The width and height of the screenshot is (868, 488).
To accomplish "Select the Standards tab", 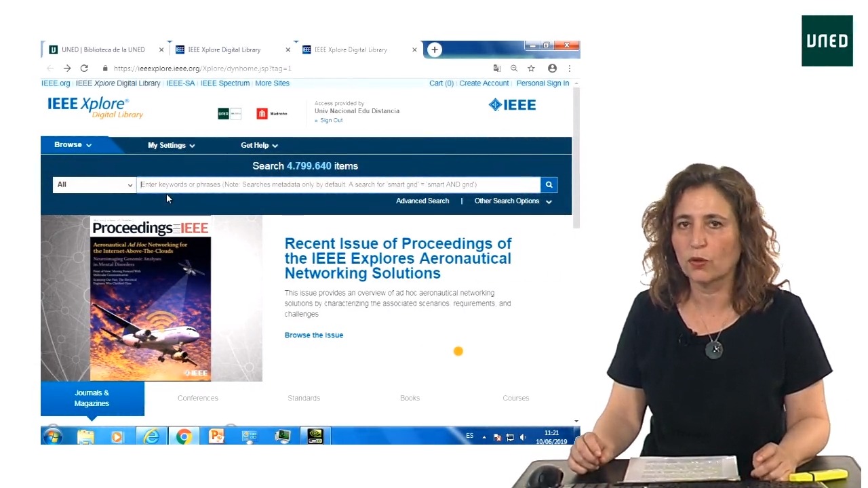I will point(304,398).
